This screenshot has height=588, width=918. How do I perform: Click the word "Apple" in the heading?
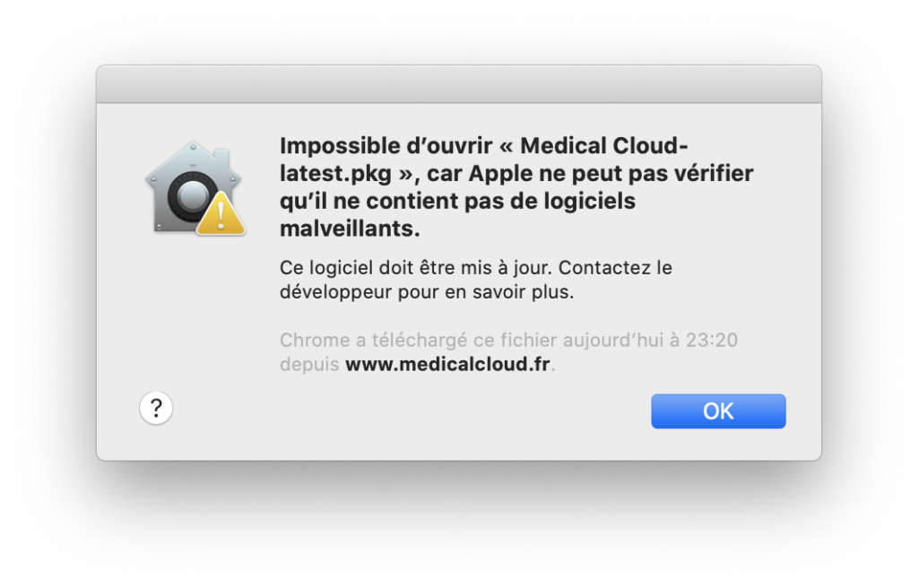click(x=500, y=173)
